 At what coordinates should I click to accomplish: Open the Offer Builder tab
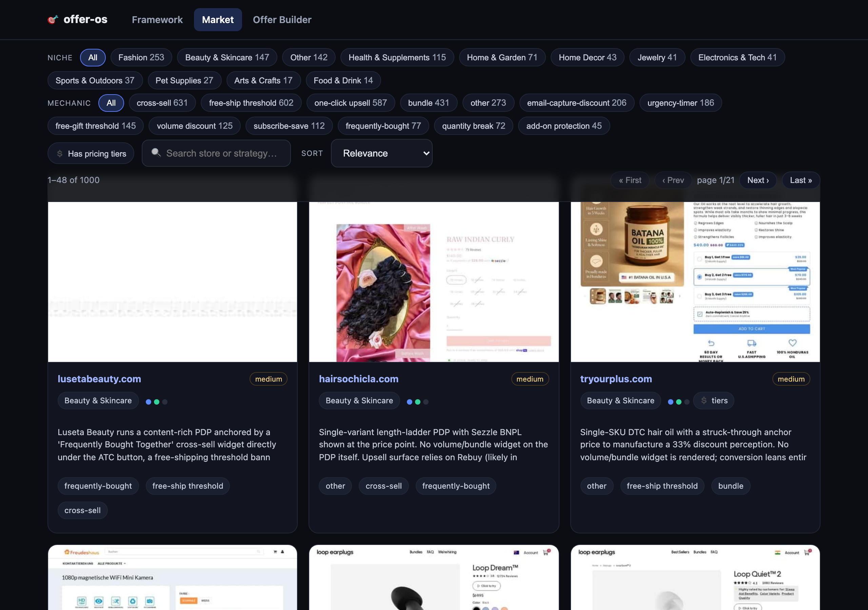coord(282,20)
